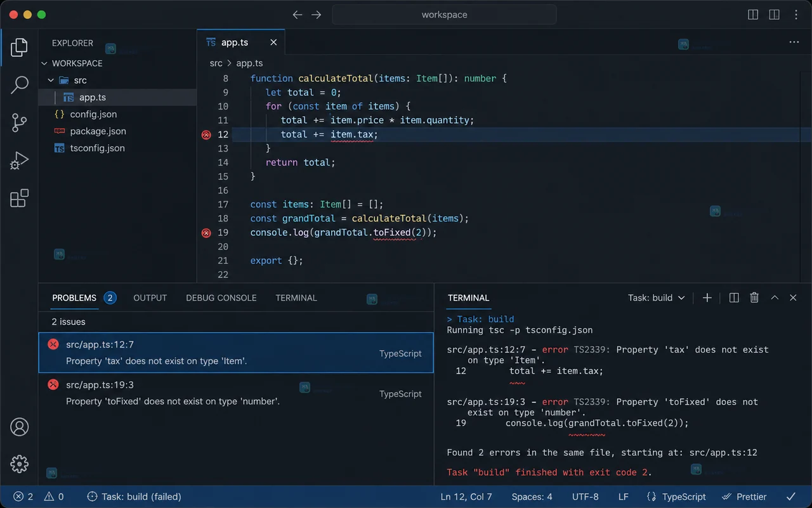Click the status bar checkmark icon
Image resolution: width=812 pixels, height=508 pixels.
coord(790,497)
